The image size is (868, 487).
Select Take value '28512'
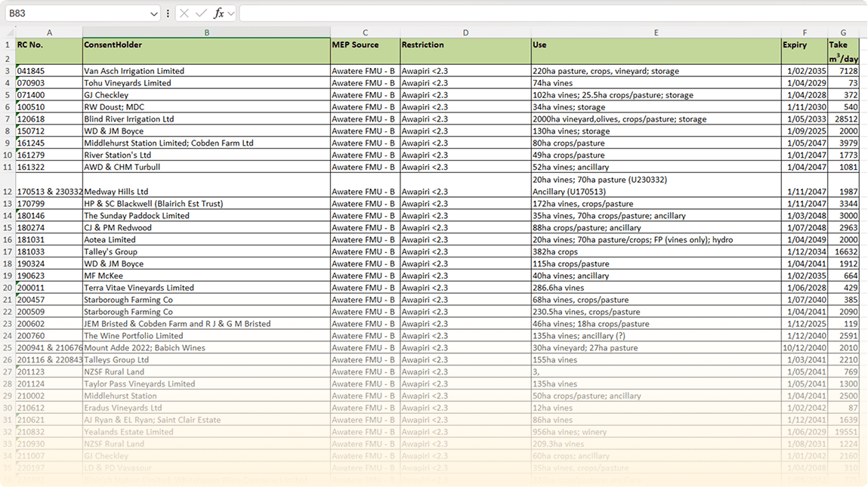tap(843, 119)
